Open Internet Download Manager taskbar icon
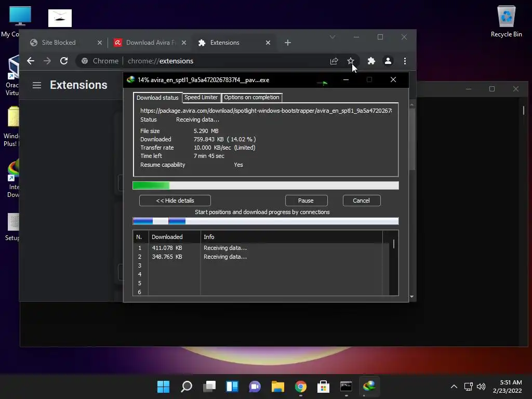This screenshot has width=532, height=399. [369, 387]
